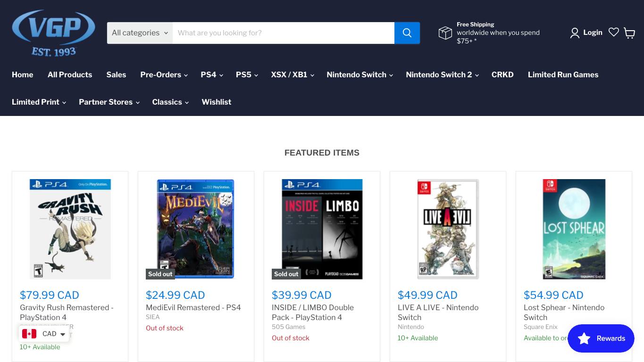
Task: Open the CRKD menu item
Action: [502, 75]
